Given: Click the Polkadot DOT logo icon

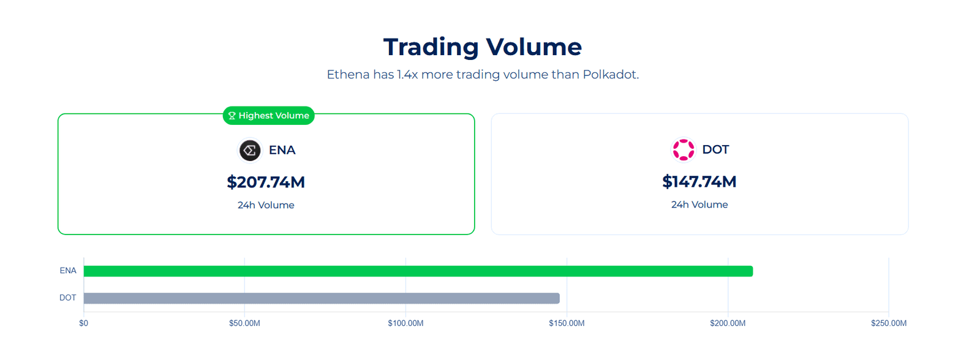Looking at the screenshot, I should [x=683, y=149].
